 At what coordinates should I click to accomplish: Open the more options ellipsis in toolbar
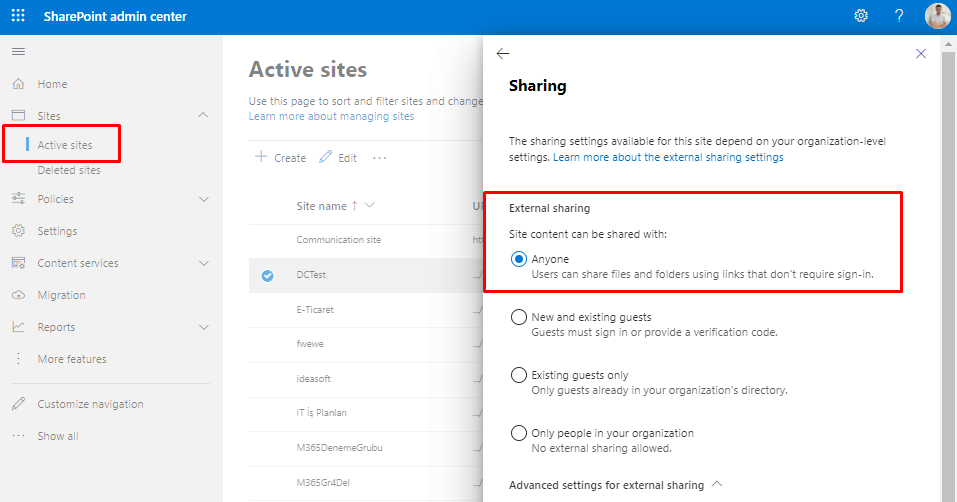coord(379,158)
